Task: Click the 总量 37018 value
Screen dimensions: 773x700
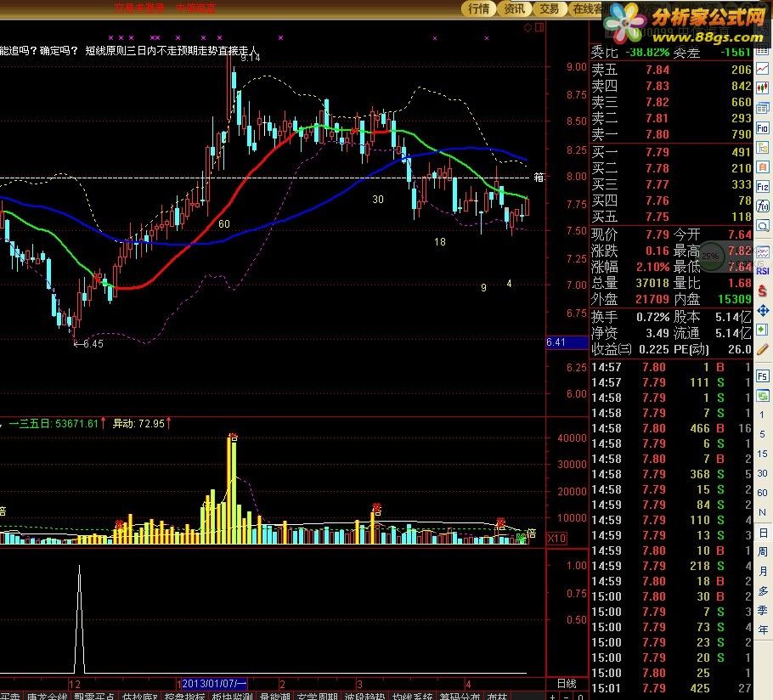Action: (x=652, y=283)
